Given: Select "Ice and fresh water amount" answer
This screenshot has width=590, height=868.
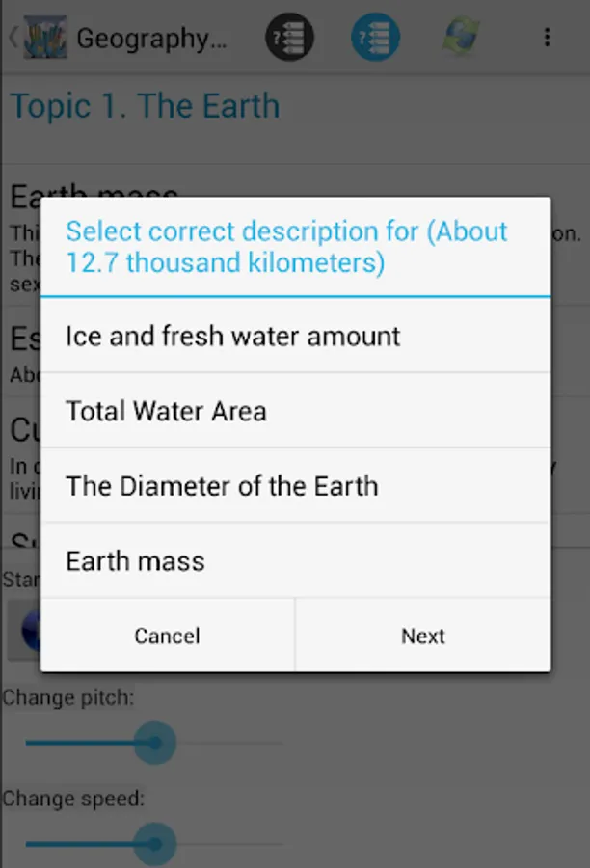Looking at the screenshot, I should coord(296,336).
